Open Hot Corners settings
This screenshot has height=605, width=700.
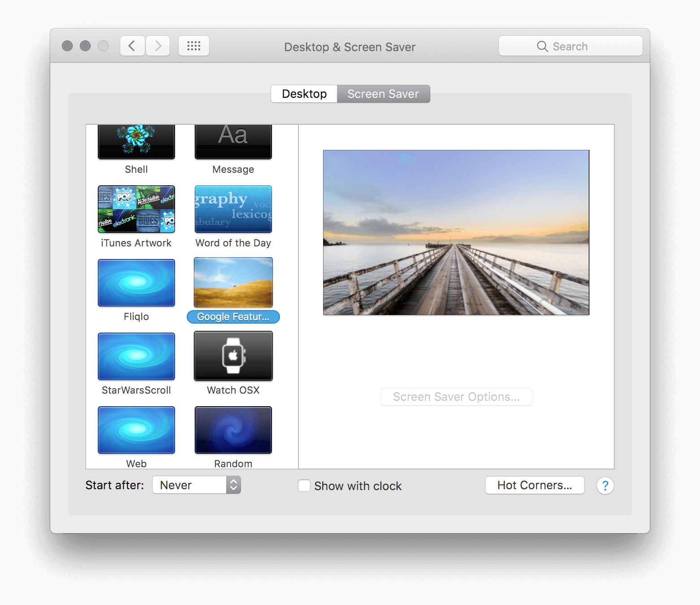534,485
